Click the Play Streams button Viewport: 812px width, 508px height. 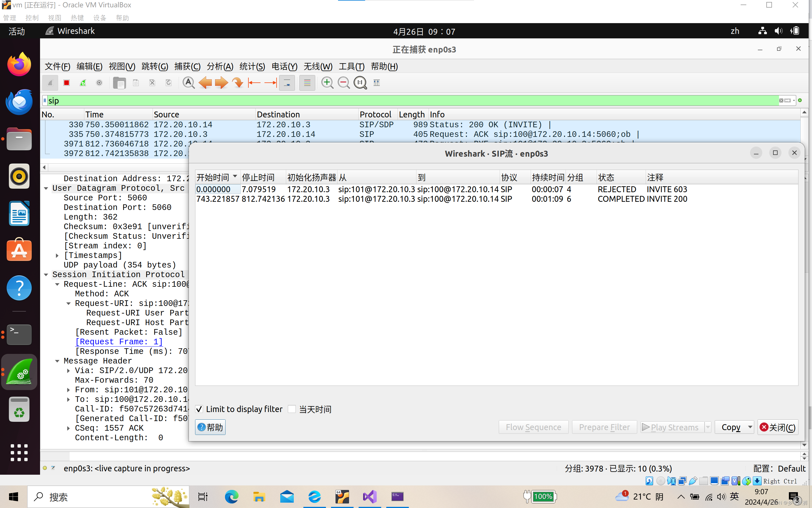672,427
